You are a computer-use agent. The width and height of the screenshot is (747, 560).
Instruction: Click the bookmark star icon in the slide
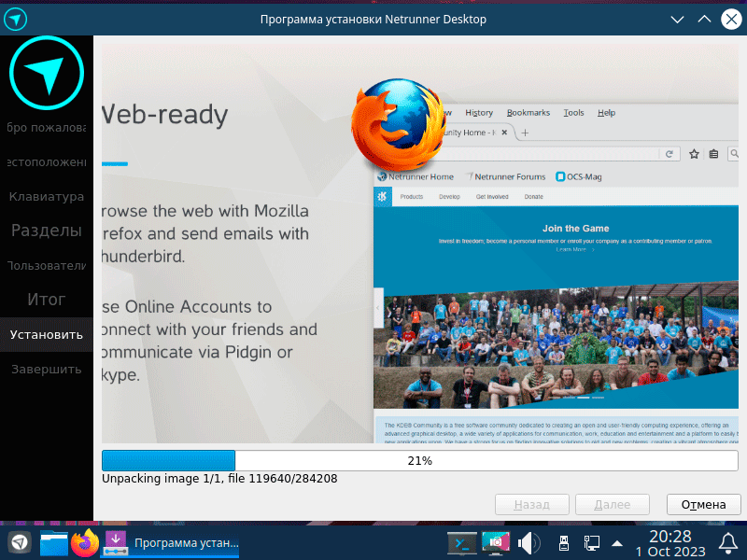click(694, 154)
